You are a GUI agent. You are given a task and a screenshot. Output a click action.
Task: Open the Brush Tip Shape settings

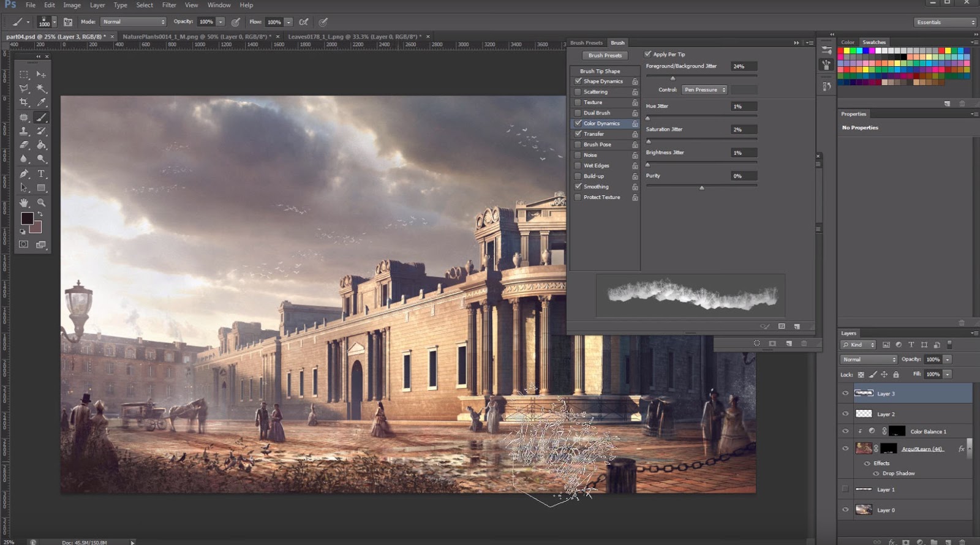coord(600,71)
